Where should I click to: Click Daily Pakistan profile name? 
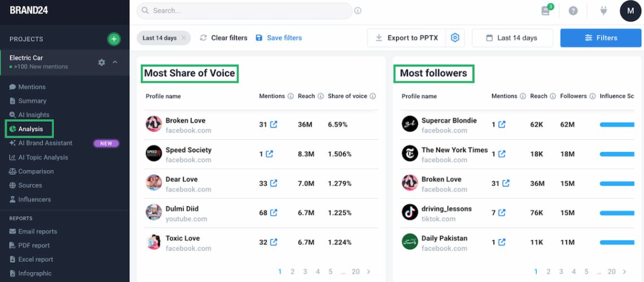445,238
